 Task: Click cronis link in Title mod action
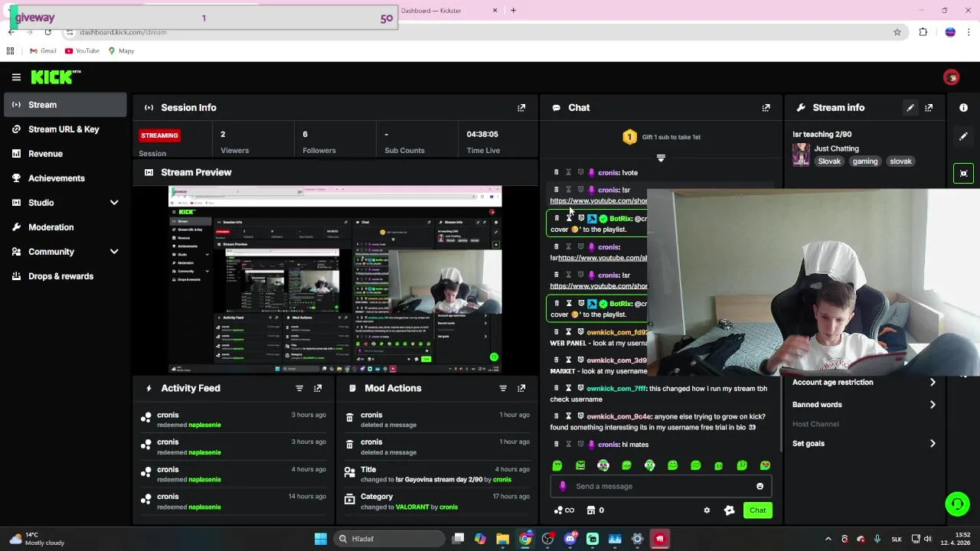coord(502,480)
